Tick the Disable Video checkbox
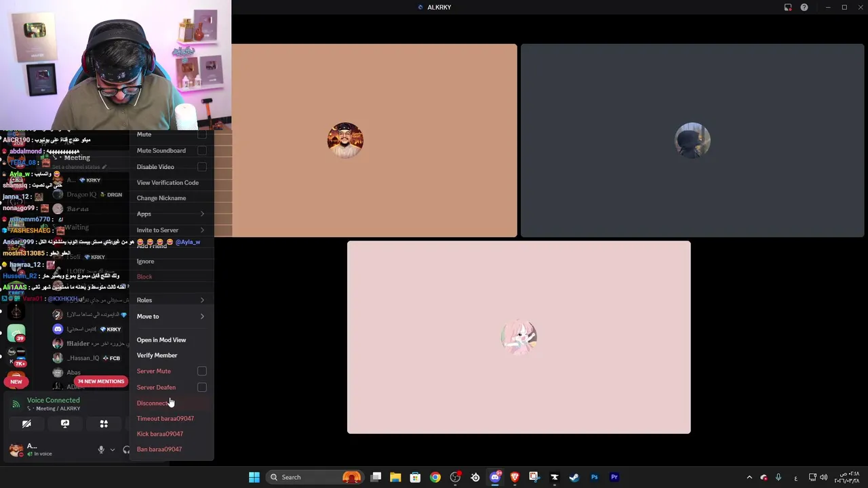Viewport: 868px width, 488px height. 201,167
